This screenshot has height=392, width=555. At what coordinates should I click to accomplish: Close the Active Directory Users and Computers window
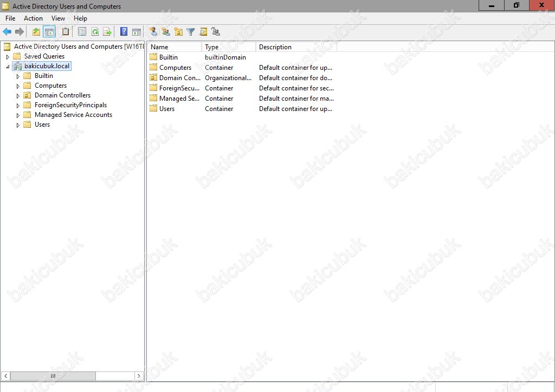pyautogui.click(x=542, y=5)
